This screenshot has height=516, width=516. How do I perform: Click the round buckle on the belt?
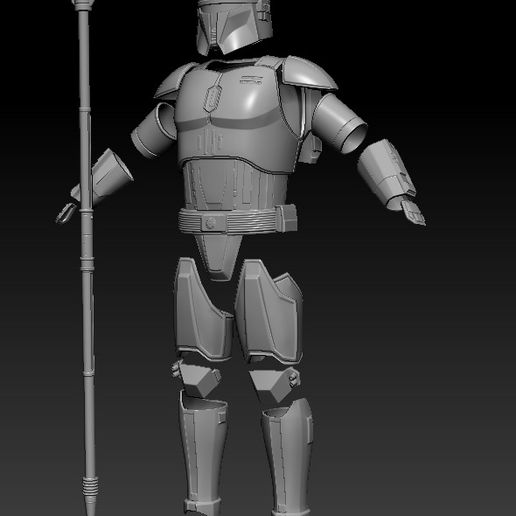coord(210,222)
